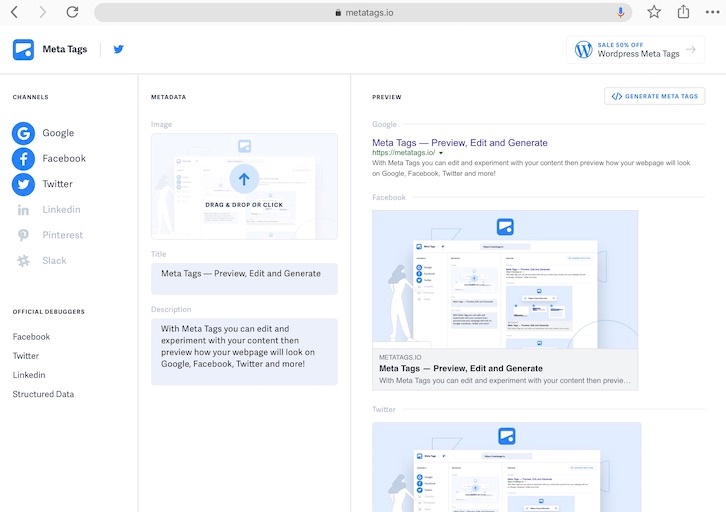Toggle the Facebook channel icon
The image size is (726, 512).
click(23, 159)
